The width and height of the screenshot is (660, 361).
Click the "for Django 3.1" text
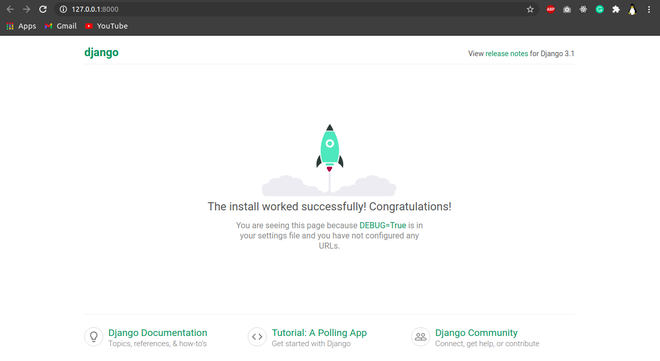click(552, 53)
